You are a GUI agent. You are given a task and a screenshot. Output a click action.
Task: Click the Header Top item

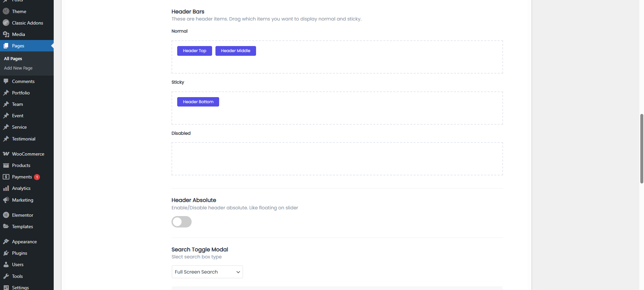pos(195,51)
